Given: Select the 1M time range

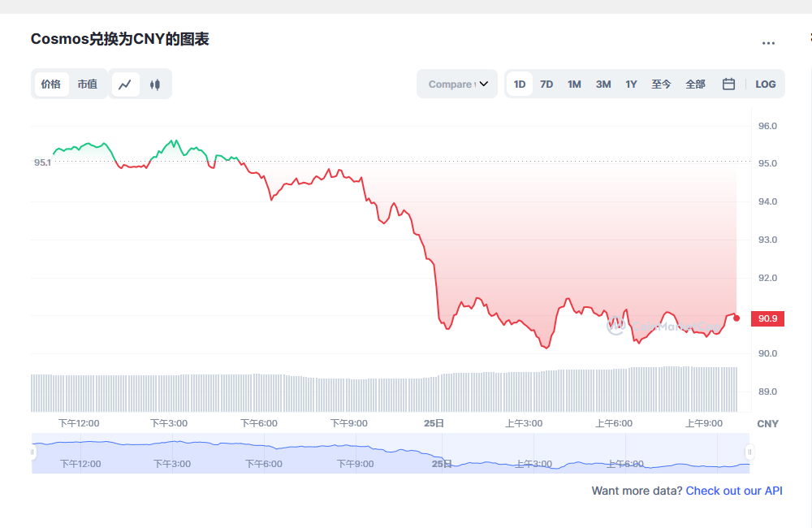Looking at the screenshot, I should 574,84.
